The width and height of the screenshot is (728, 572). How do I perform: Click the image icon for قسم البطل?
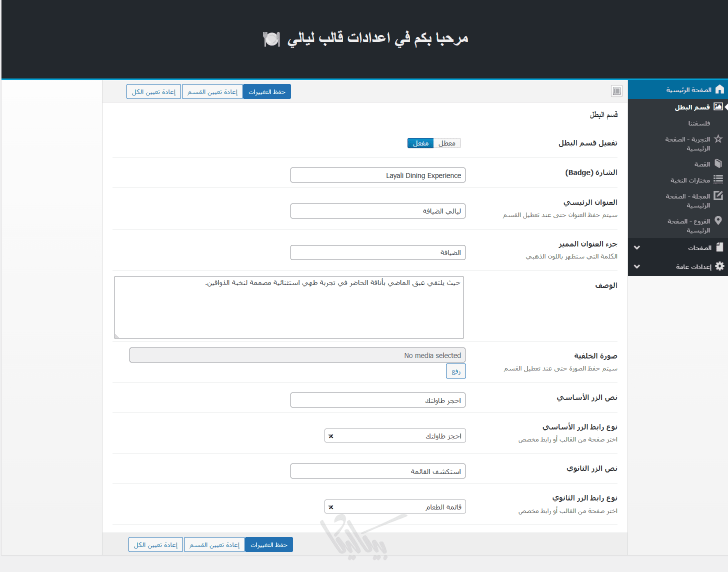(x=718, y=107)
